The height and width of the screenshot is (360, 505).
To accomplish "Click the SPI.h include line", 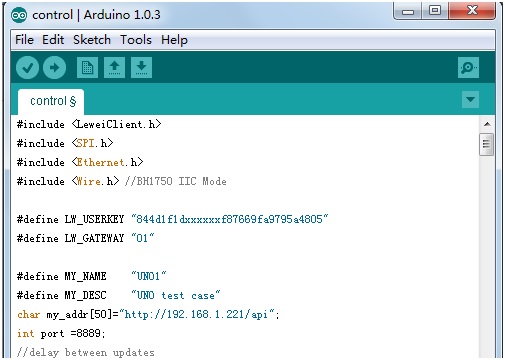I will (65, 143).
